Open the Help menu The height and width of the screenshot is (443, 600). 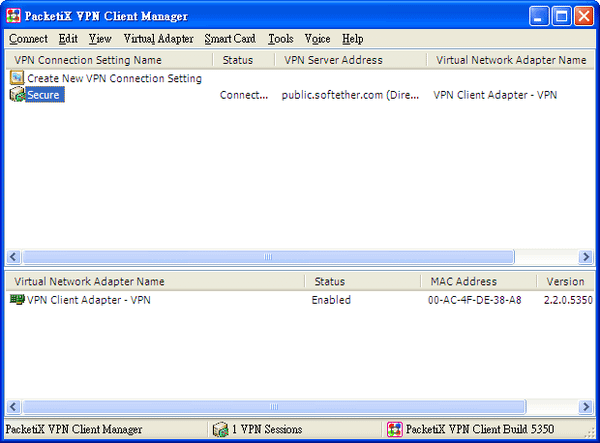352,39
